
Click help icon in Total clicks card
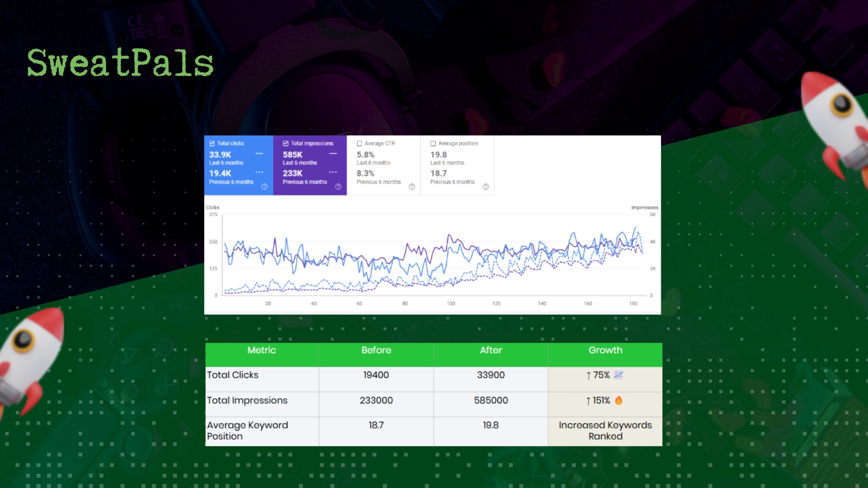tap(264, 187)
